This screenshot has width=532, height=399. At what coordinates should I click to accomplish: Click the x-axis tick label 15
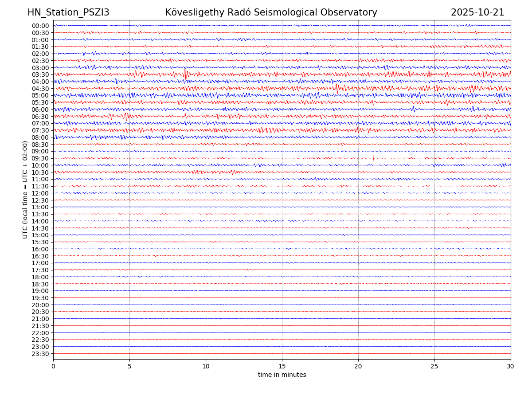tap(282, 366)
